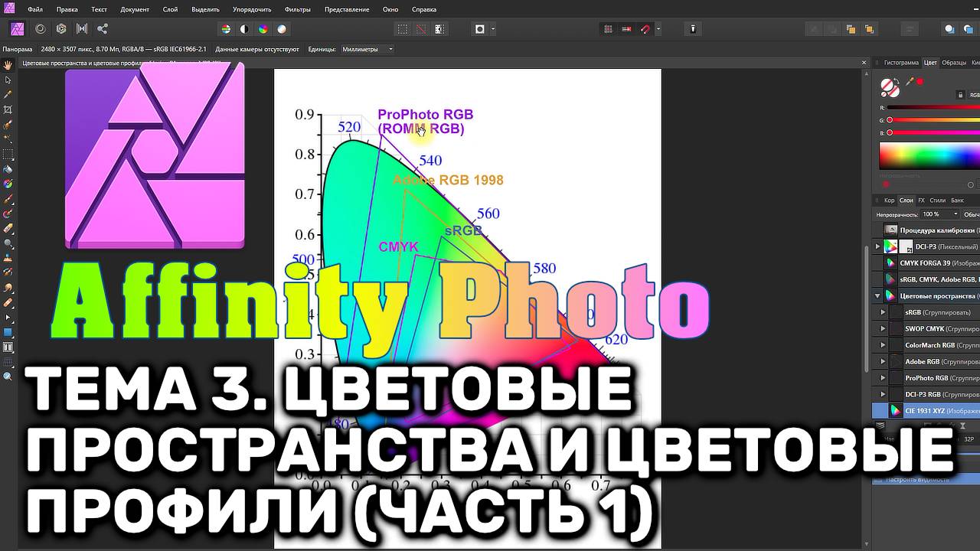Apply Auto Contrast from the toolbar
Viewport: 980px width, 551px height.
tap(244, 29)
